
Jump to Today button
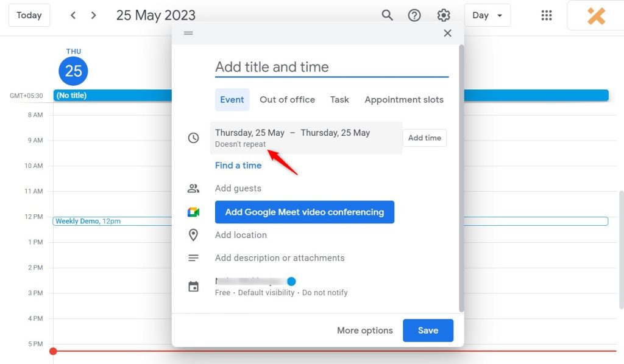[29, 15]
